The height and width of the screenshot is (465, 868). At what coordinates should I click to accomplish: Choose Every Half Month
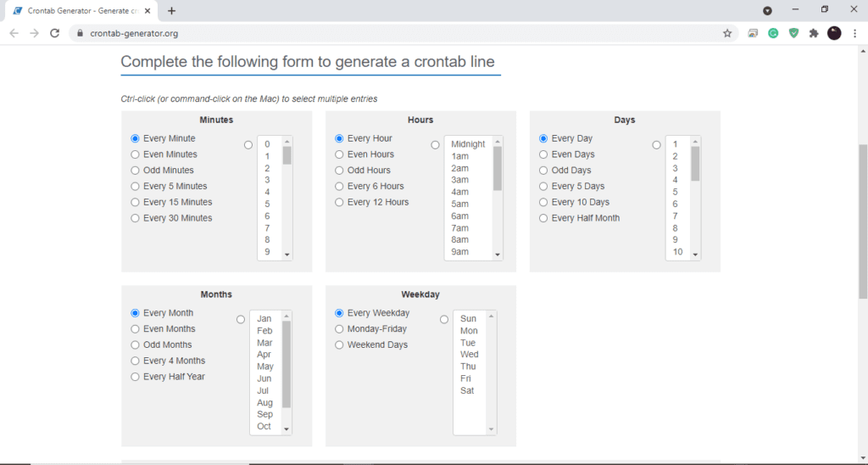coord(543,218)
